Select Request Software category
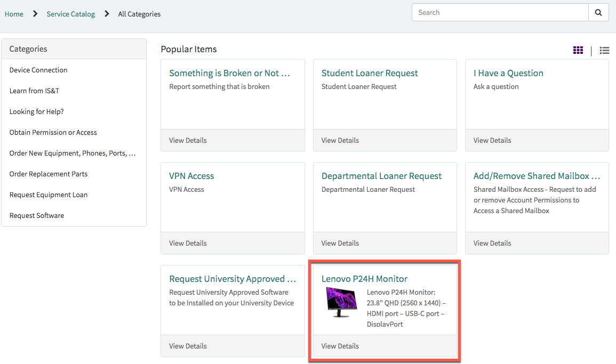 [x=36, y=215]
